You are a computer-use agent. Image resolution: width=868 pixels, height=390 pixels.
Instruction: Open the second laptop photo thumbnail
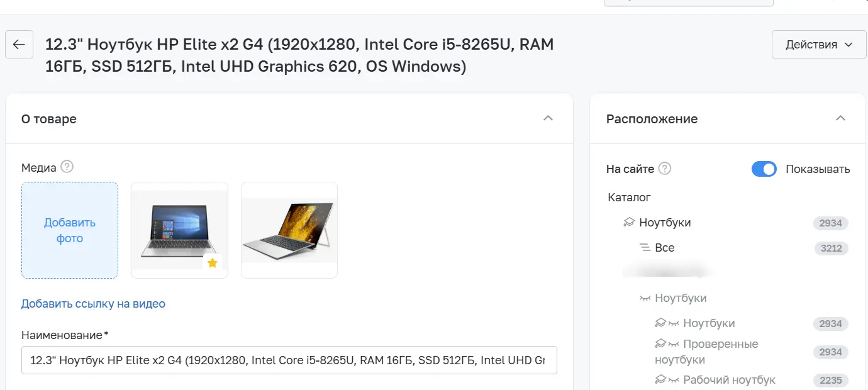tap(289, 230)
